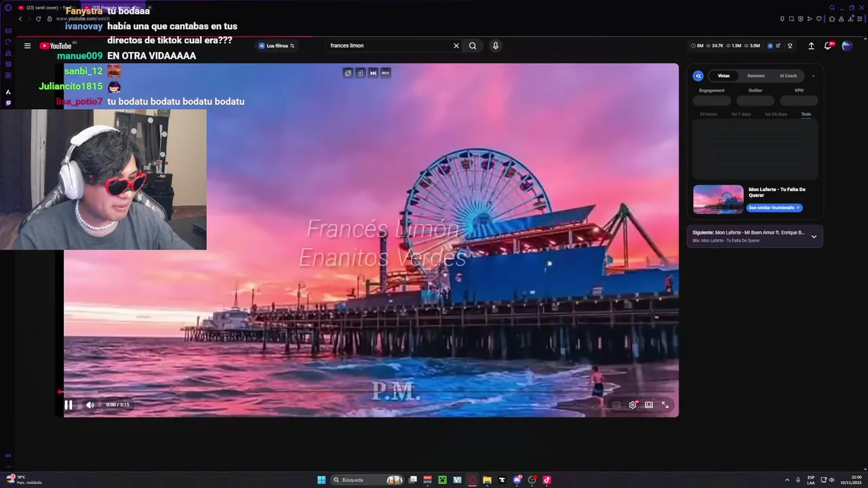Open the browser extensions cube icon
Image resolution: width=868 pixels, height=488 pixels.
tap(832, 19)
